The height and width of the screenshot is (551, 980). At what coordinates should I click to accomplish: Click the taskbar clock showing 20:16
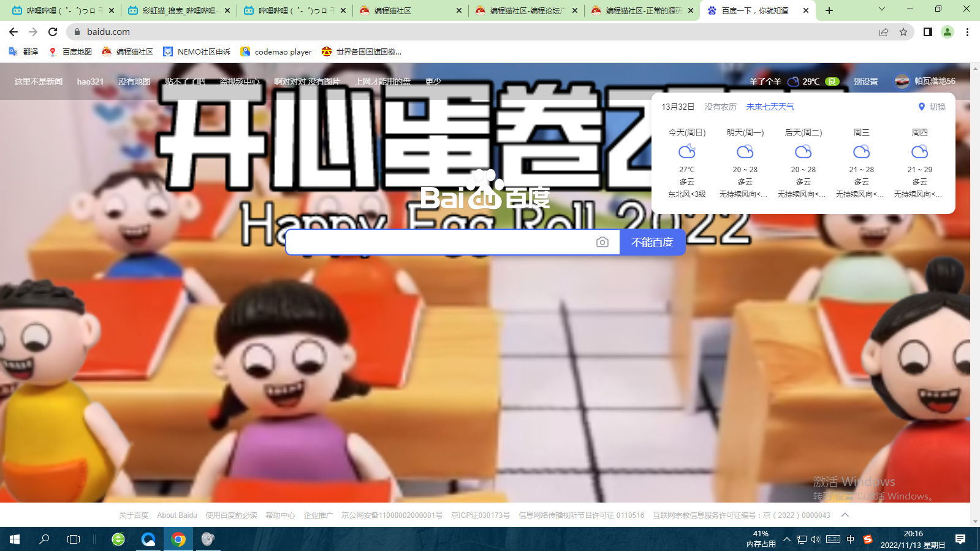[x=913, y=539]
